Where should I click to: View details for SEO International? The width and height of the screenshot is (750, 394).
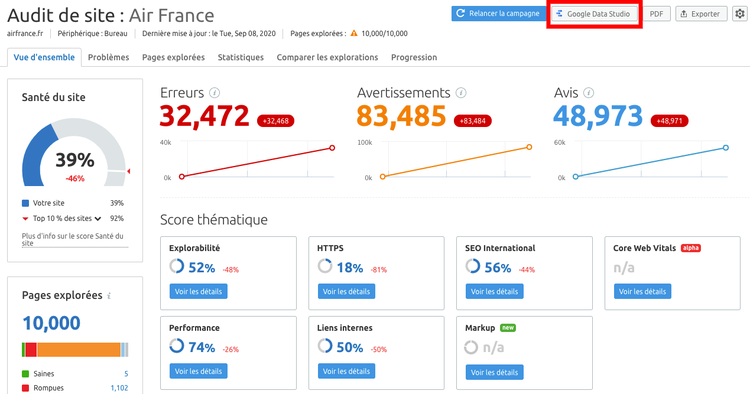(495, 291)
